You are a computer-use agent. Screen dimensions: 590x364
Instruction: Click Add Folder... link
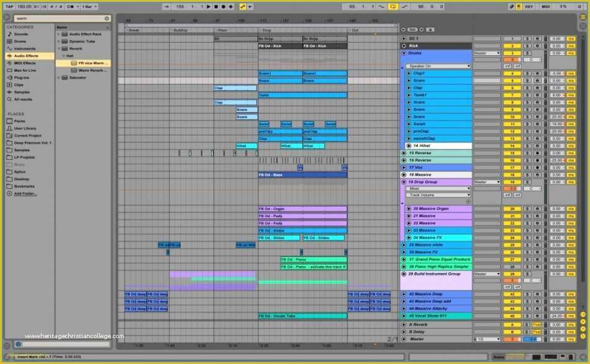point(25,194)
